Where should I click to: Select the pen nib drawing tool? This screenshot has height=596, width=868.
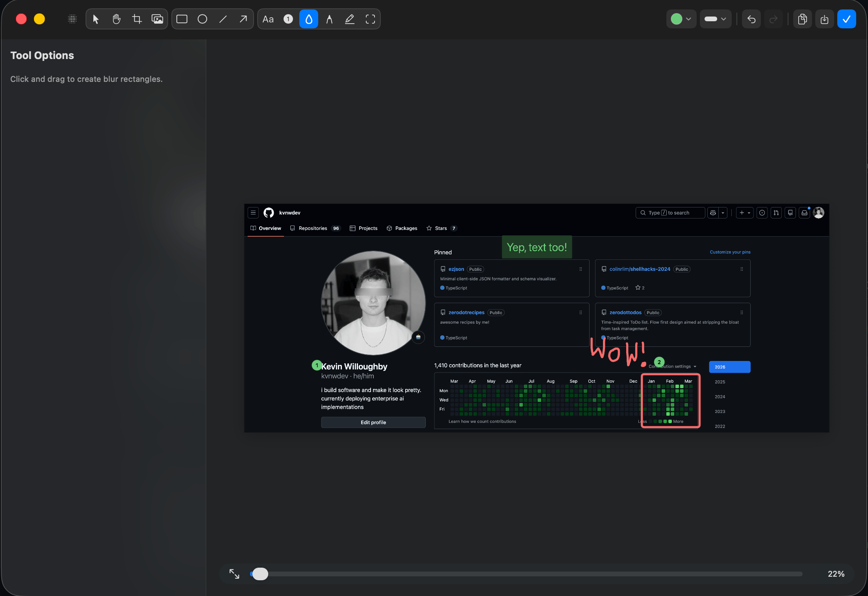tap(329, 19)
